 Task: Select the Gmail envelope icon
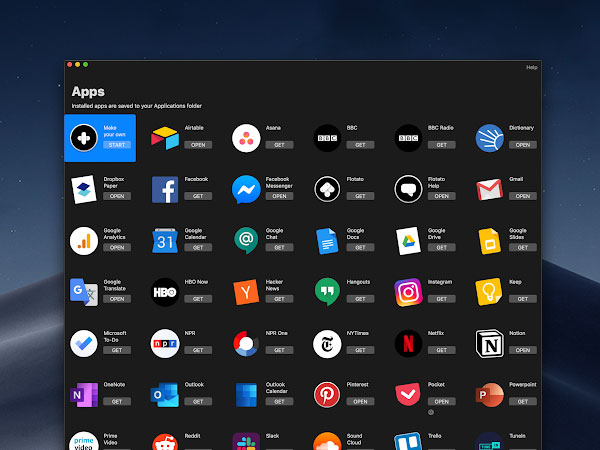click(489, 189)
